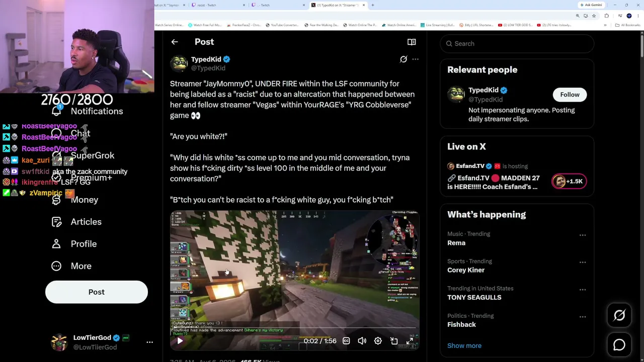
Task: Open the LowTierGod account avatar
Action: click(x=59, y=342)
